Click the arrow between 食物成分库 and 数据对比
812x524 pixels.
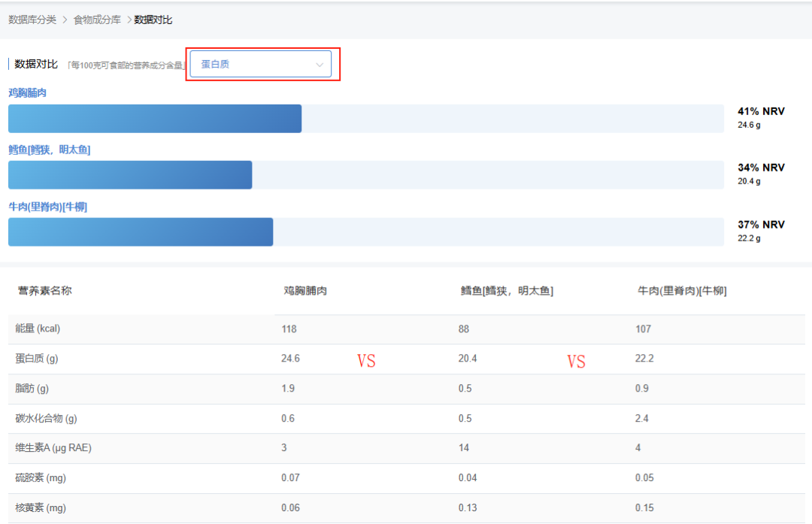pos(129,20)
